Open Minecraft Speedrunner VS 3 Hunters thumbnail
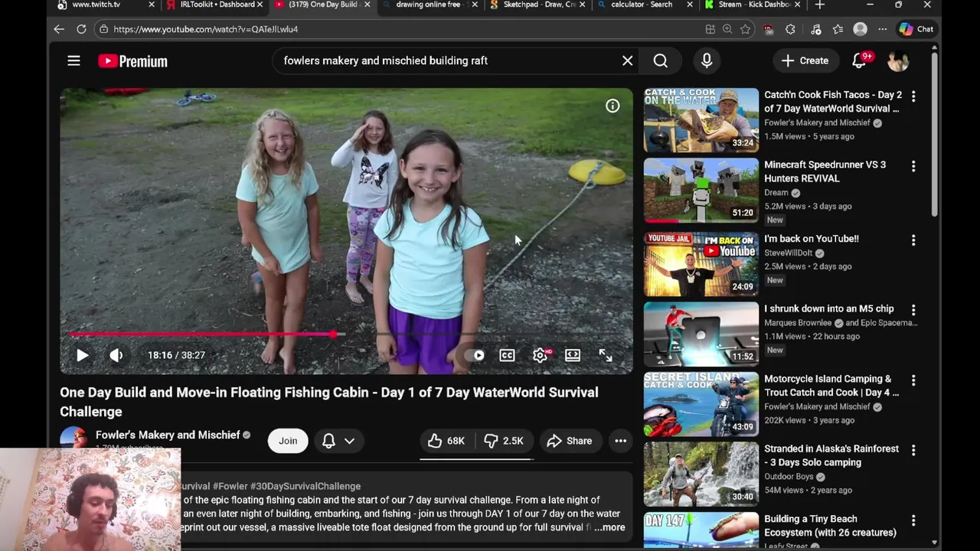The width and height of the screenshot is (980, 551). pyautogui.click(x=701, y=190)
